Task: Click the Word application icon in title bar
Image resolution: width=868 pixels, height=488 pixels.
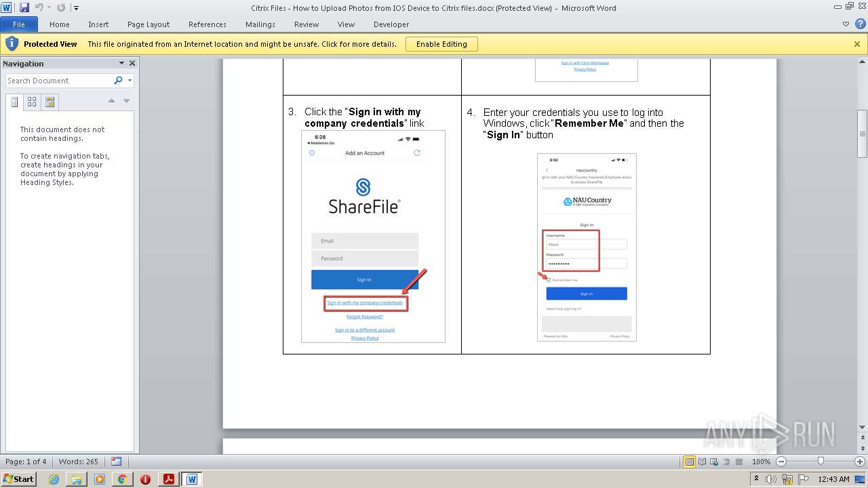Action: click(7, 7)
